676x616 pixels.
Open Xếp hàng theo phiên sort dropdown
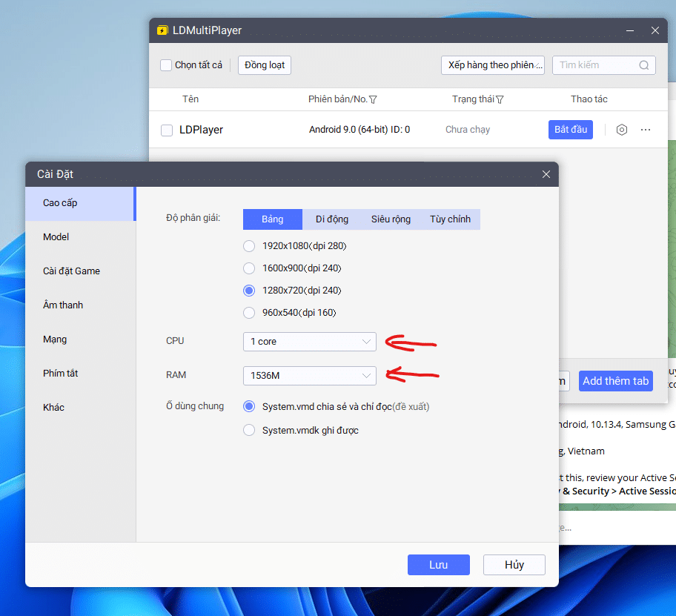(x=493, y=65)
